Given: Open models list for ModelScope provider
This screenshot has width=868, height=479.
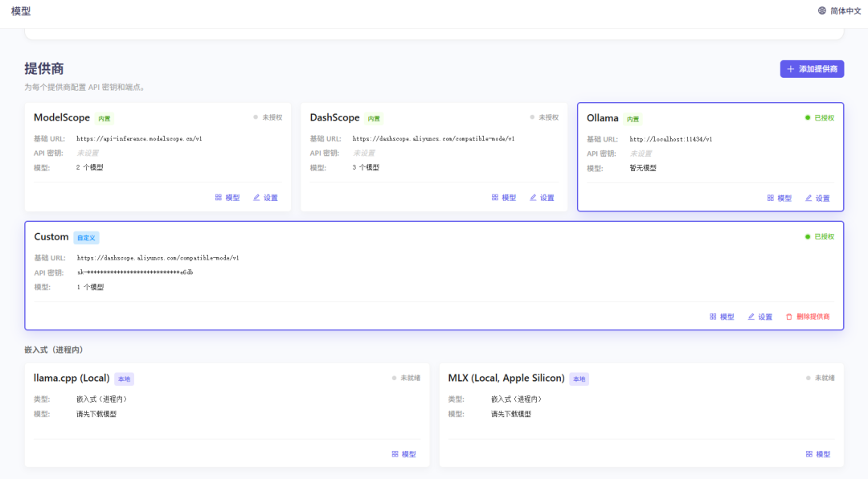Looking at the screenshot, I should (x=227, y=198).
